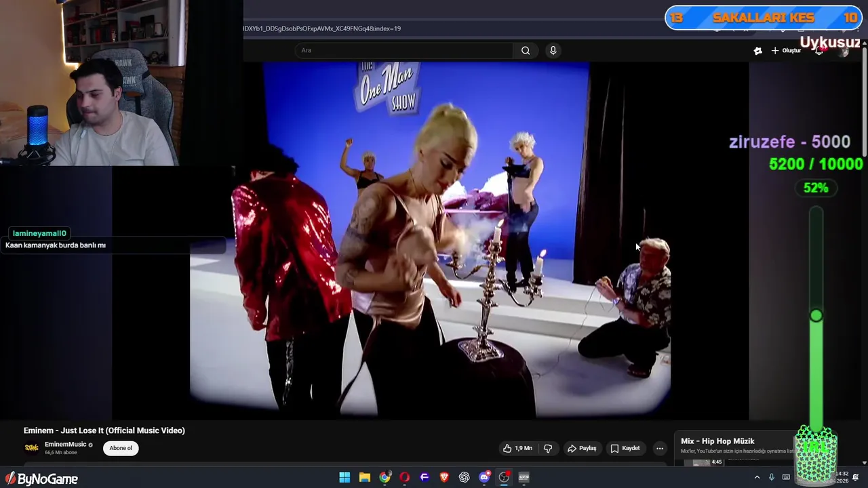Save video with Kaydet button
This screenshot has height=488, width=868.
625,448
